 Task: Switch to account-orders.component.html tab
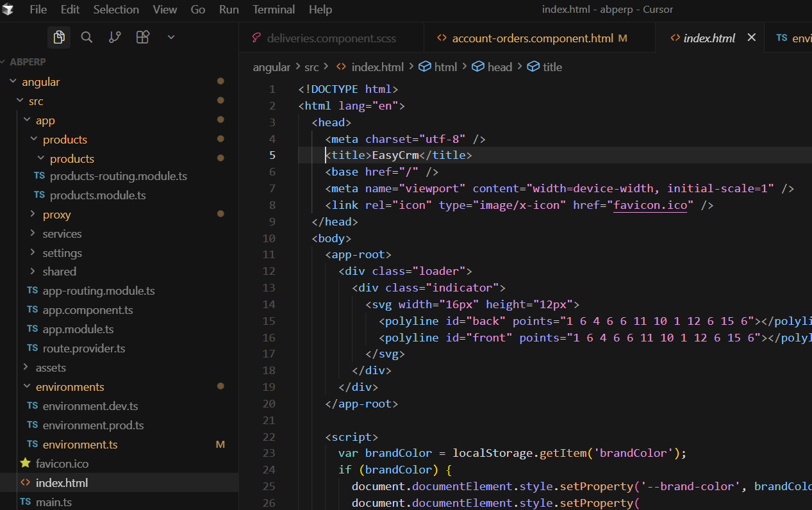tap(532, 38)
